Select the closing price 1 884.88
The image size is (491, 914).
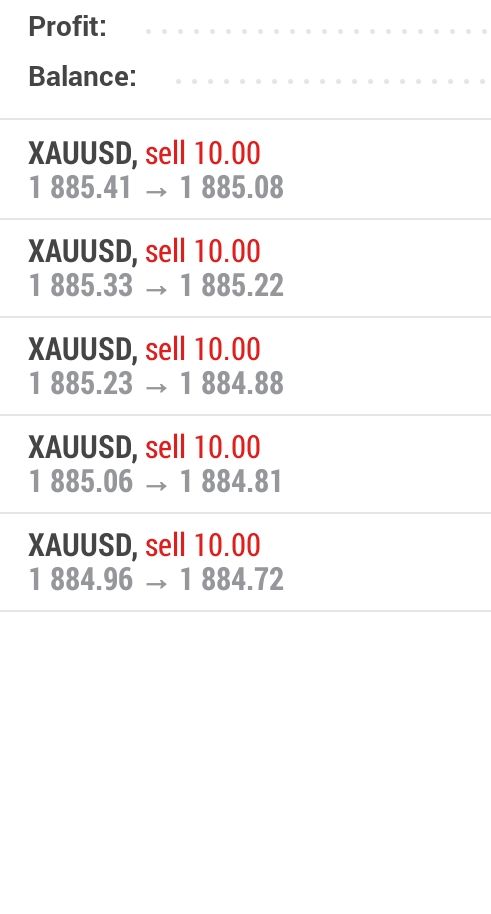(x=232, y=384)
